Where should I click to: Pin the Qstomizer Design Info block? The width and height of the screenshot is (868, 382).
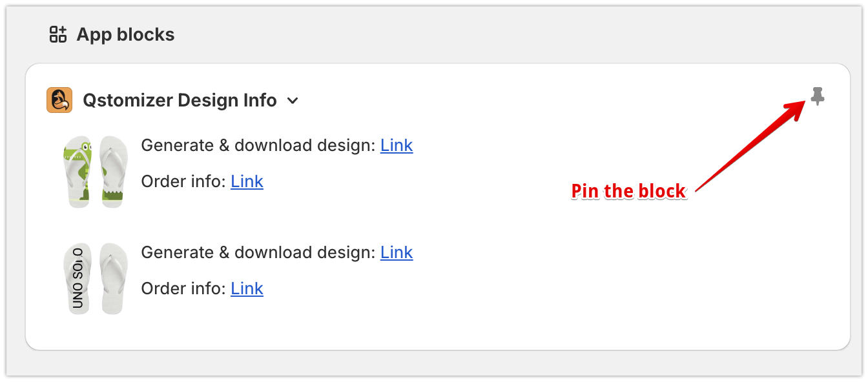[x=818, y=96]
